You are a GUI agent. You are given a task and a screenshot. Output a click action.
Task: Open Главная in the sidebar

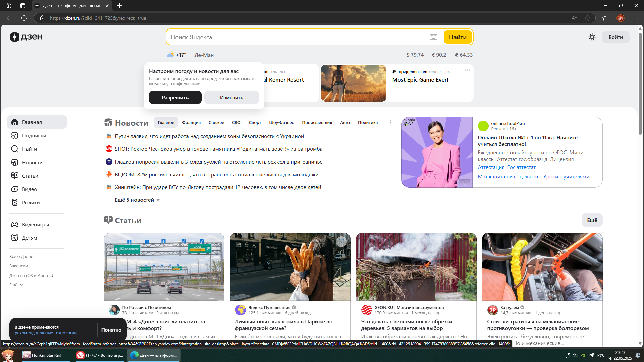point(37,122)
